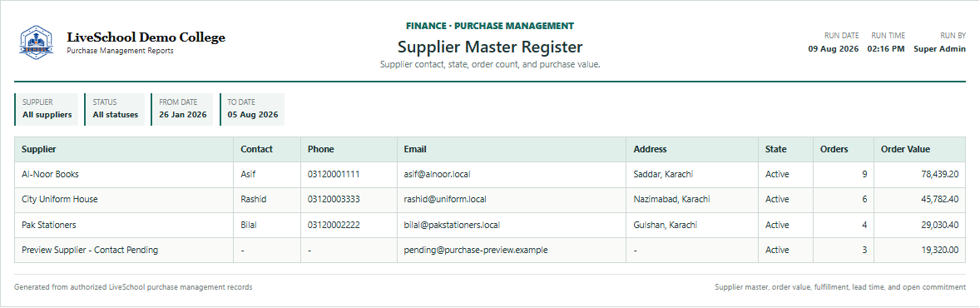This screenshot has height=308, width=980.
Task: Click the Supplier column header
Action: point(124,150)
